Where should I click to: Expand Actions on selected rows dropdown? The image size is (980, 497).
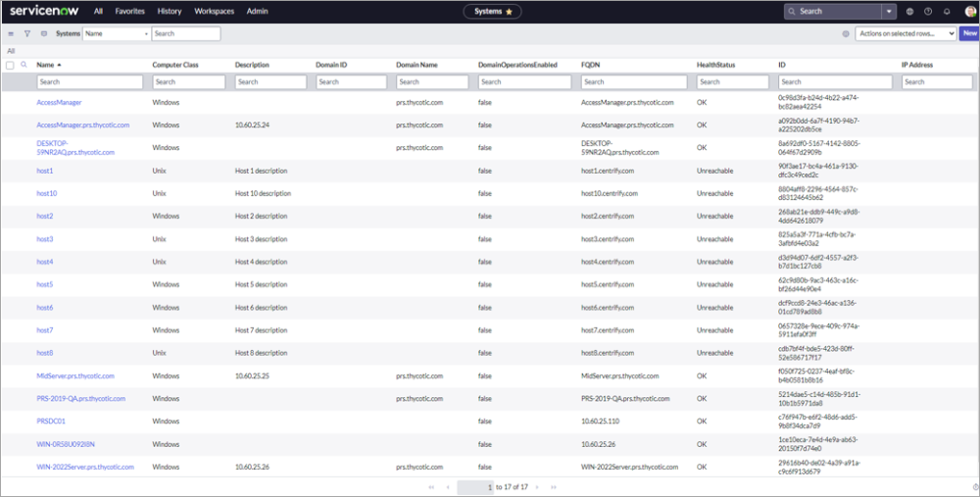click(x=906, y=33)
